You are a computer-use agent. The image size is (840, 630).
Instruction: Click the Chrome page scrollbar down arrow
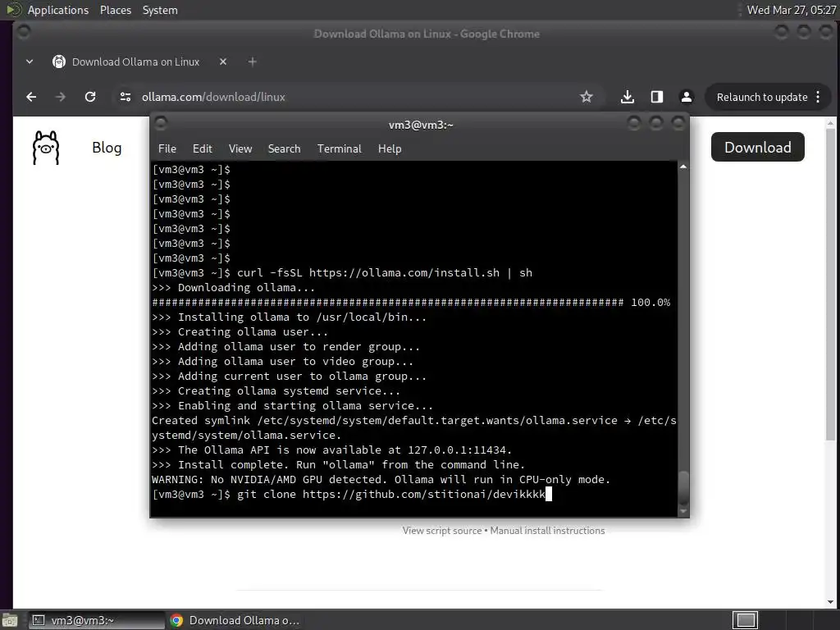pyautogui.click(x=830, y=603)
